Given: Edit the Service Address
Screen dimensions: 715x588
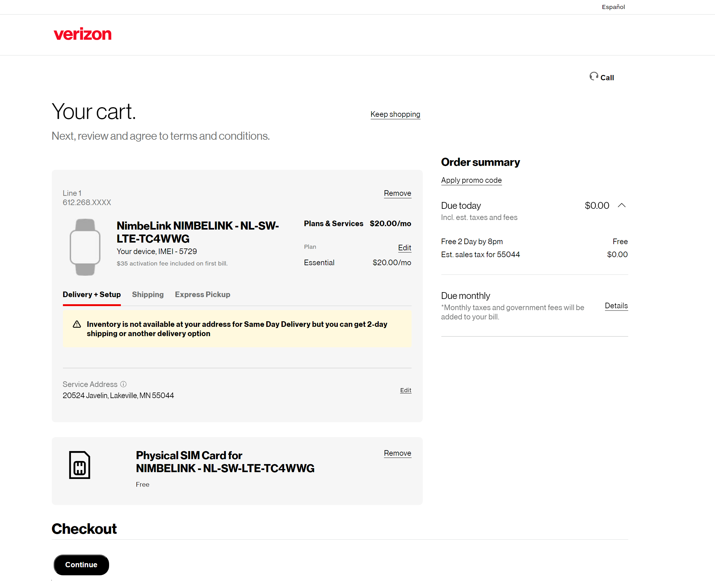Looking at the screenshot, I should click(x=406, y=390).
